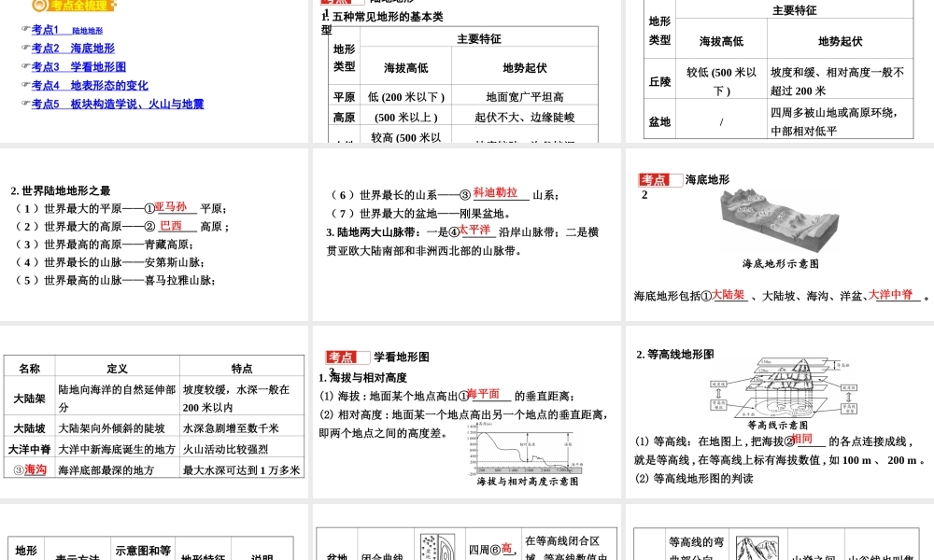
Task: Click the cell 地面宽广平坦高
Action: [525, 96]
